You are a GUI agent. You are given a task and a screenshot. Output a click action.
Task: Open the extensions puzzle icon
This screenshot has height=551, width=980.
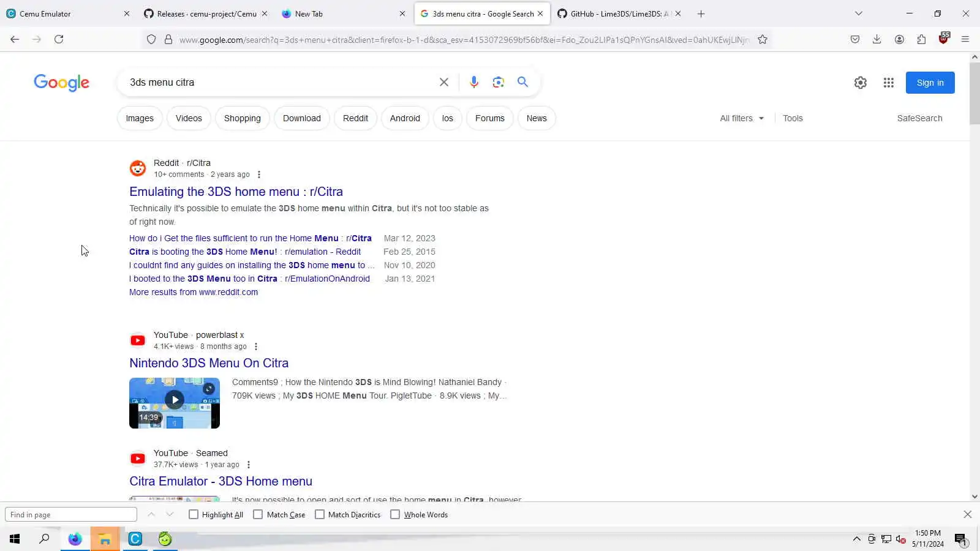(x=921, y=39)
